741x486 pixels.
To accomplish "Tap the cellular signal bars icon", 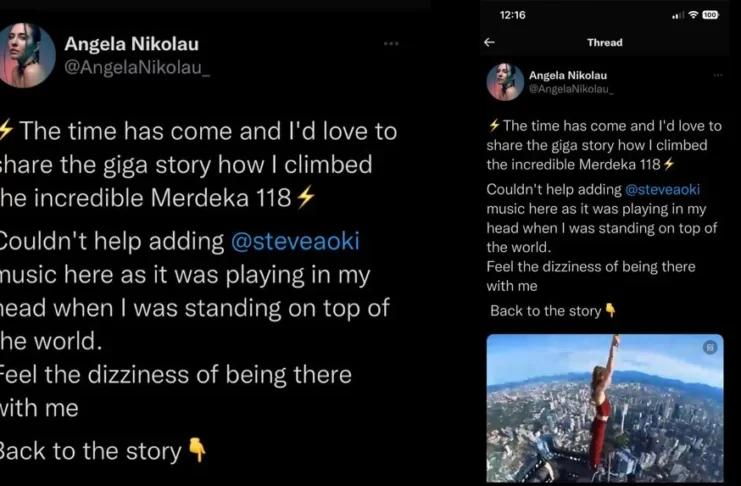I will pos(678,15).
